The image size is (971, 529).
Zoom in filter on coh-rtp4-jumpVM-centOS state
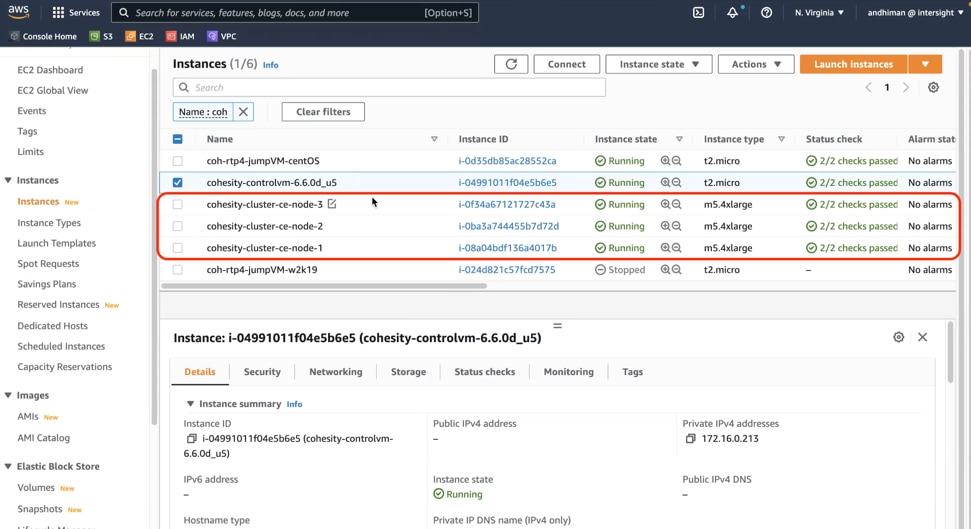(665, 160)
